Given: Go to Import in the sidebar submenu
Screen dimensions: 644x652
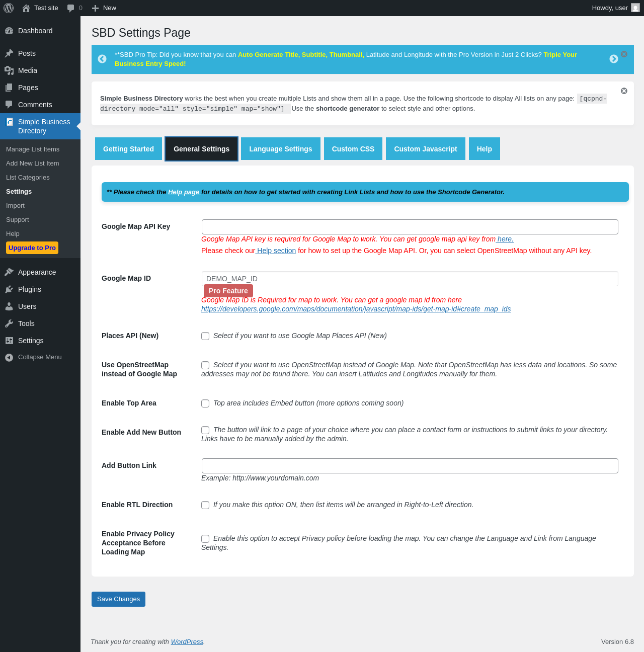Looking at the screenshot, I should coord(15,206).
